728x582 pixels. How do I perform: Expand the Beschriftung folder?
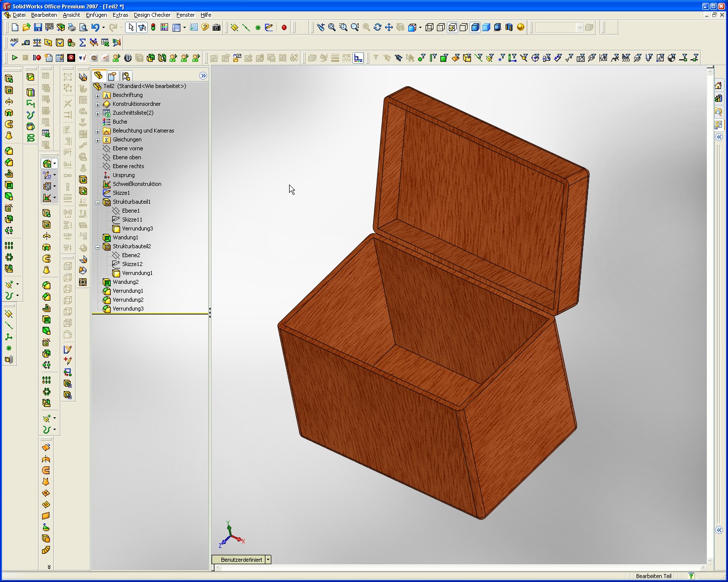97,95
